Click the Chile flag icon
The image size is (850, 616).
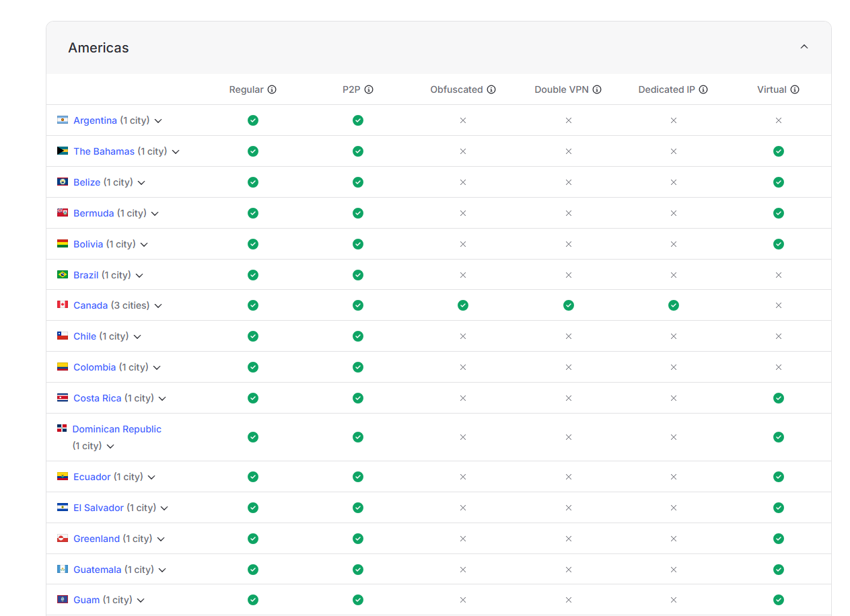[63, 336]
